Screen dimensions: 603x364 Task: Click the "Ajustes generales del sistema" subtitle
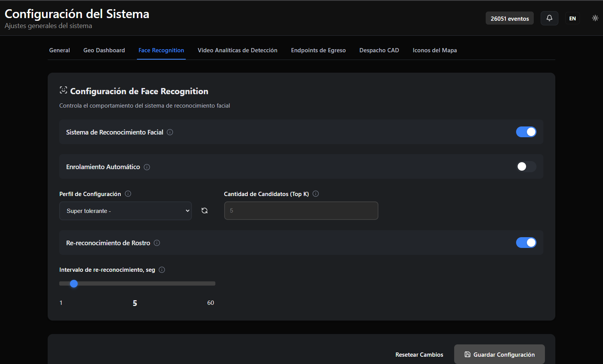pyautogui.click(x=48, y=26)
